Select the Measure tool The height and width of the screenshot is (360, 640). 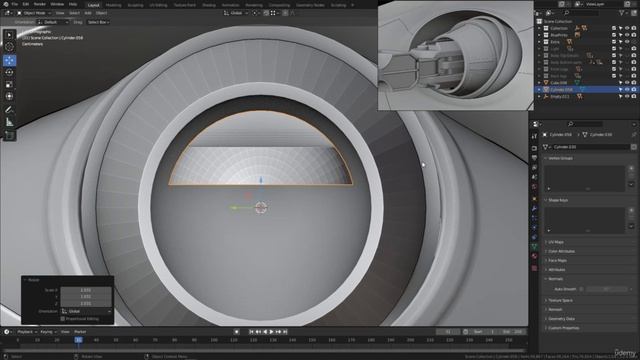point(9,122)
